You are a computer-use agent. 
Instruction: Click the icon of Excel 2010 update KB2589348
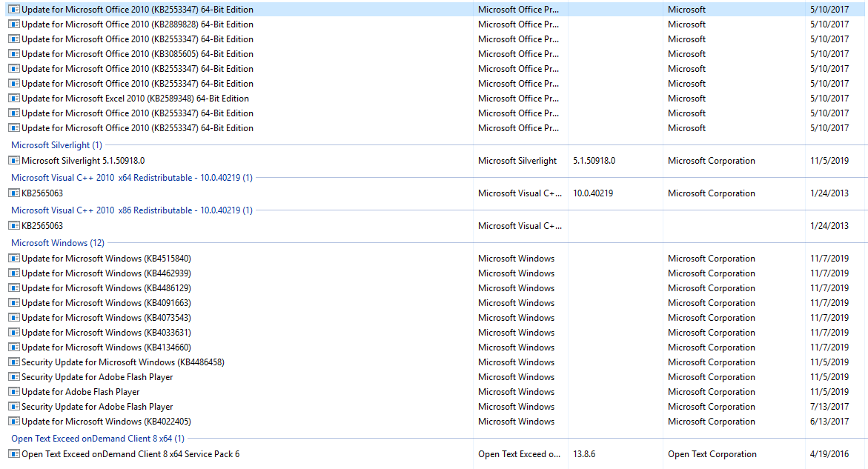[x=14, y=99]
